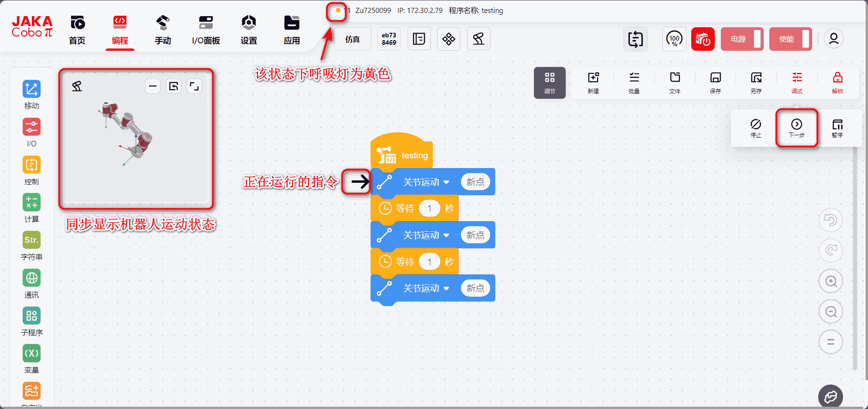Expand the second 关节运动 block dropdown
This screenshot has width=868, height=409.
(x=446, y=235)
